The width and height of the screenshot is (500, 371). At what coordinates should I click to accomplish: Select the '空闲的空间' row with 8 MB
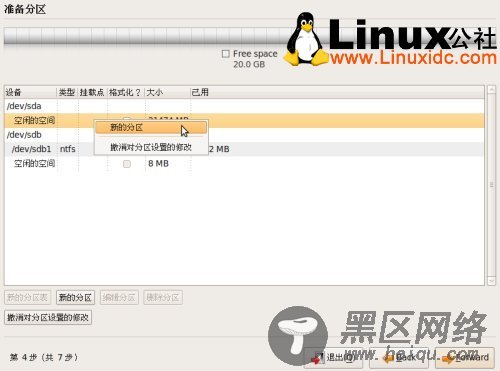coord(244,163)
